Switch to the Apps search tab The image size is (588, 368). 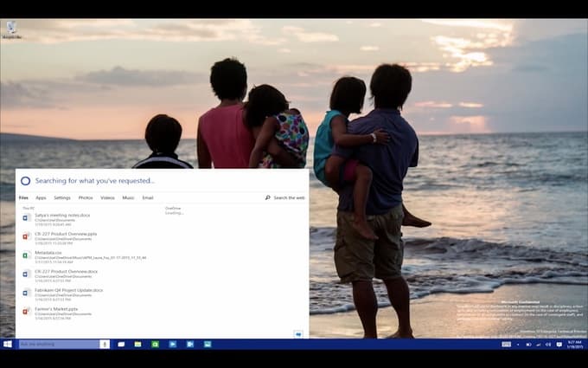41,197
